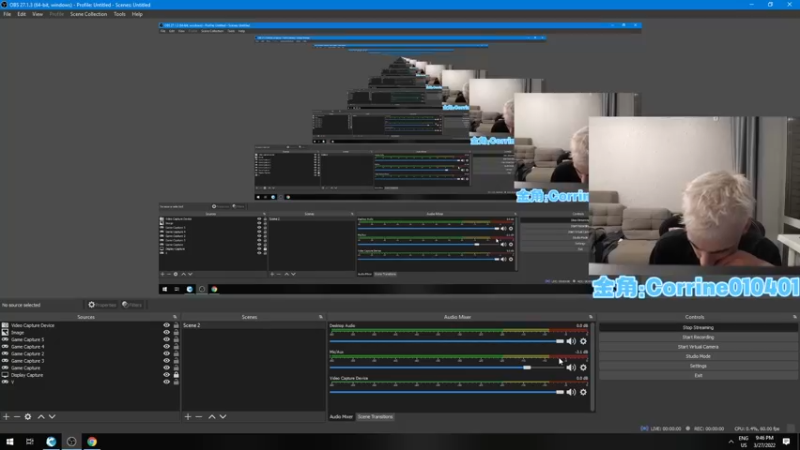The height and width of the screenshot is (450, 800).
Task: Hide the Image source
Action: click(166, 332)
